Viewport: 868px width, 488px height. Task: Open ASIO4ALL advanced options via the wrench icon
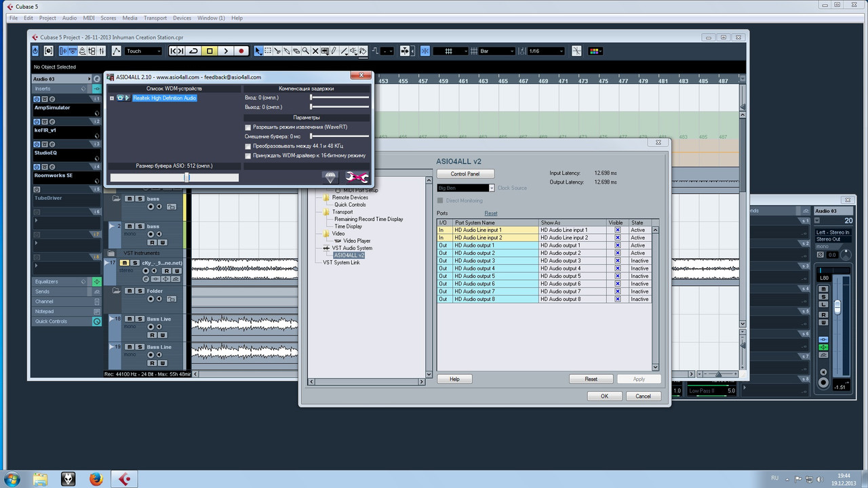click(x=357, y=177)
